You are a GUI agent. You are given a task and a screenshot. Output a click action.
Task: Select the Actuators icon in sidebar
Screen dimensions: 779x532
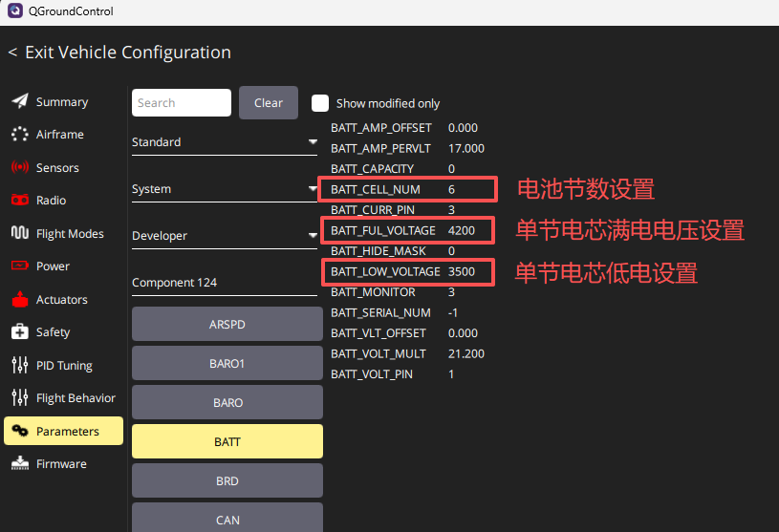(19, 299)
